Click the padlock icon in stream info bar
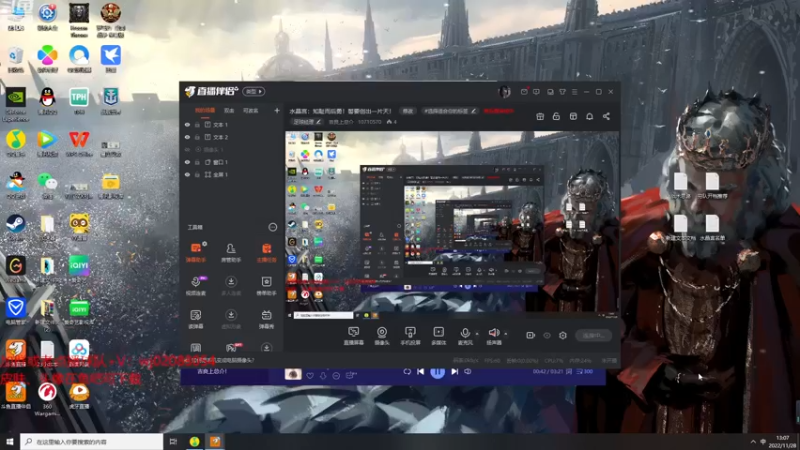800x450 pixels. (x=556, y=116)
